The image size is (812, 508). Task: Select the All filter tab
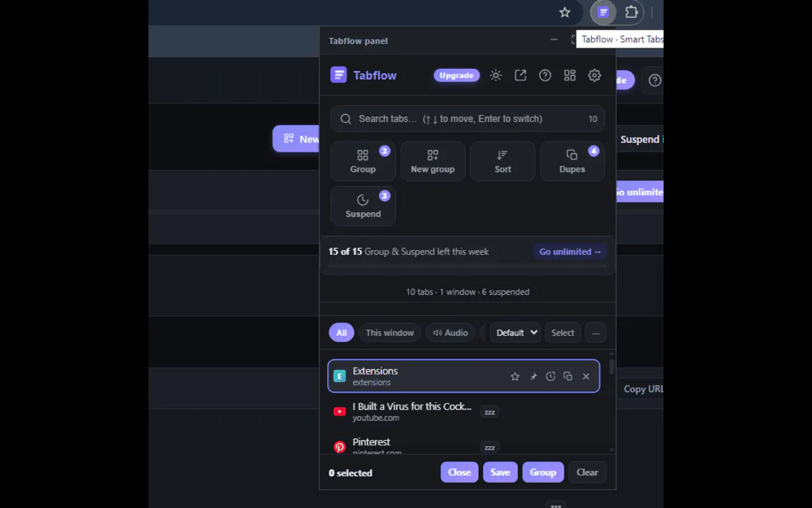point(341,333)
